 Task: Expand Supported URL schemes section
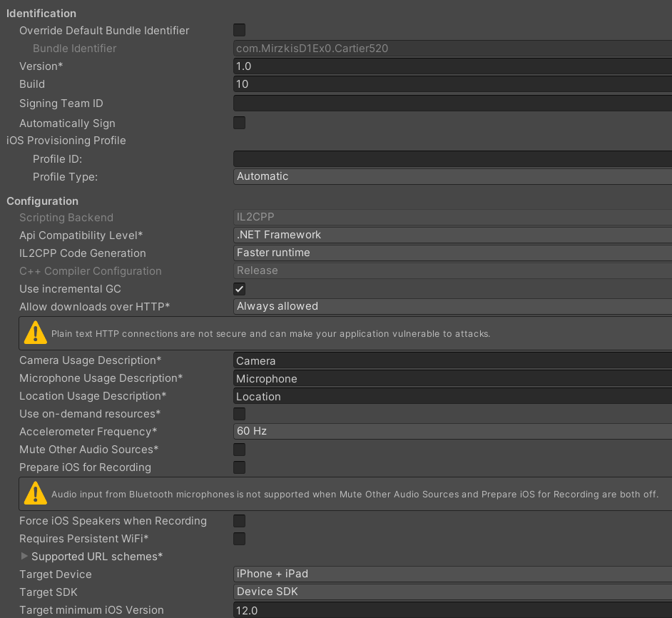pos(25,556)
